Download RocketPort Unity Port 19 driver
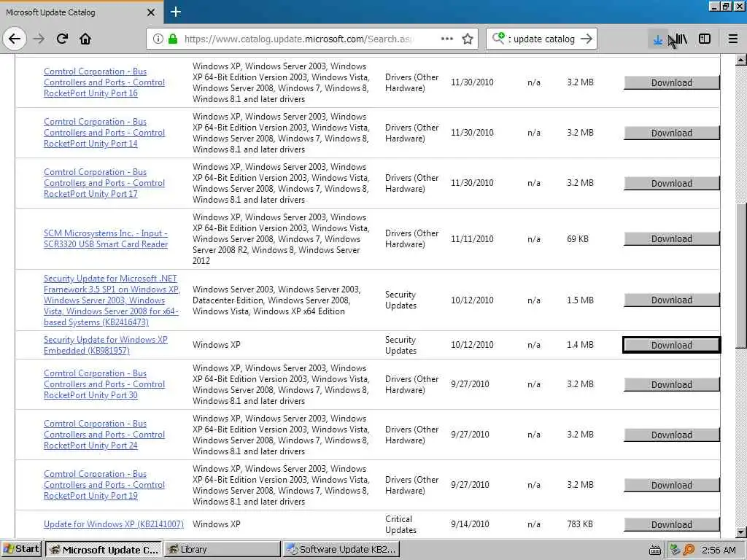Viewport: 747px width, 560px height. click(x=671, y=485)
